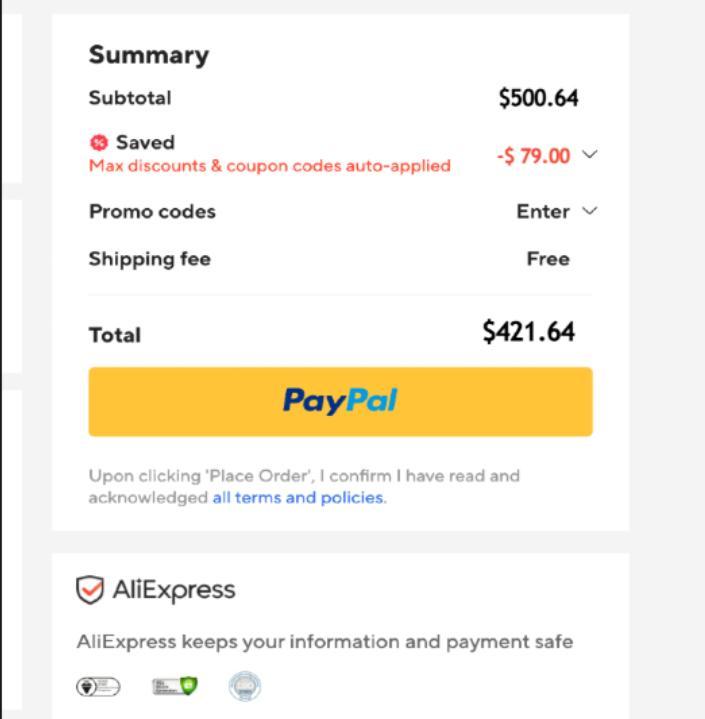This screenshot has height=719, width=705.
Task: Click the oval certification badge
Action: (x=98, y=686)
